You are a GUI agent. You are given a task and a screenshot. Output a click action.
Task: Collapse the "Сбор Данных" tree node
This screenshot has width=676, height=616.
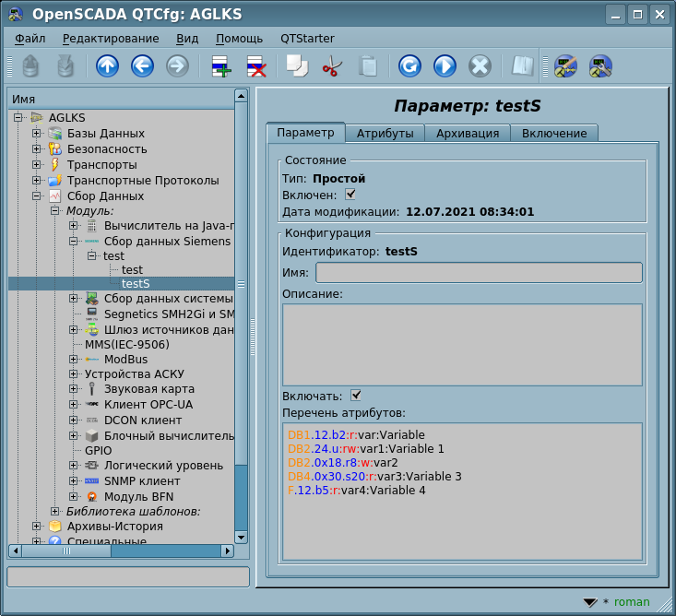point(37,196)
